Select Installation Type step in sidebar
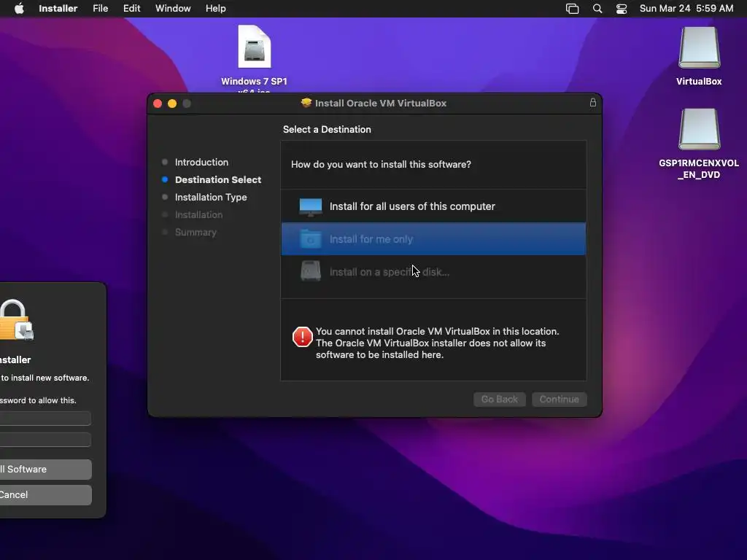The image size is (747, 560). [x=211, y=197]
